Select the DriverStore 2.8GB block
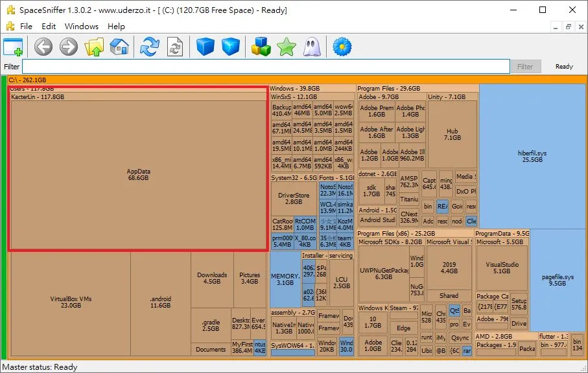 (x=294, y=198)
